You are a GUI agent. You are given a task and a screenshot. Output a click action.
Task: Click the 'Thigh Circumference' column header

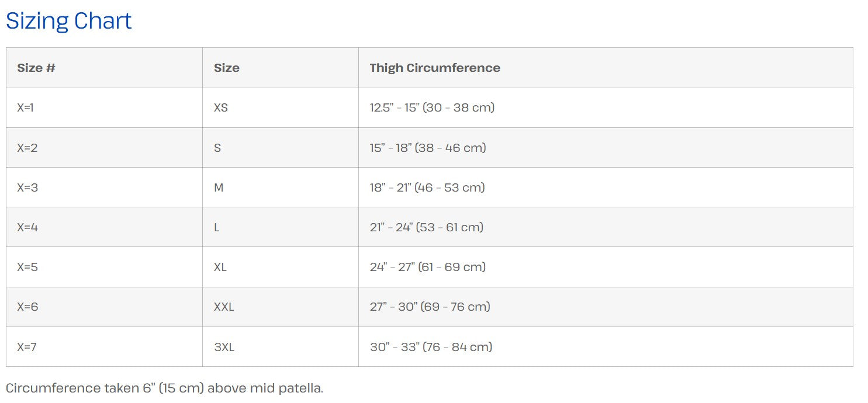tap(435, 68)
